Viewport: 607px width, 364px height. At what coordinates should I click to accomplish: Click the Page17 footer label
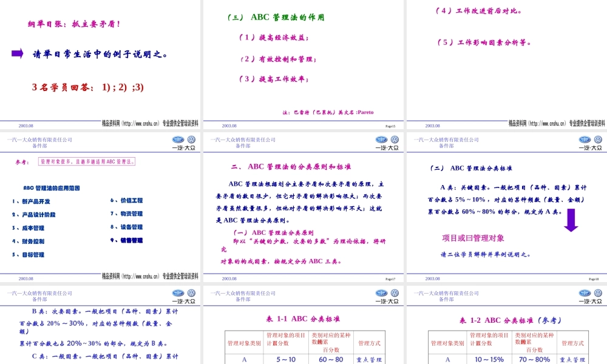click(x=390, y=279)
